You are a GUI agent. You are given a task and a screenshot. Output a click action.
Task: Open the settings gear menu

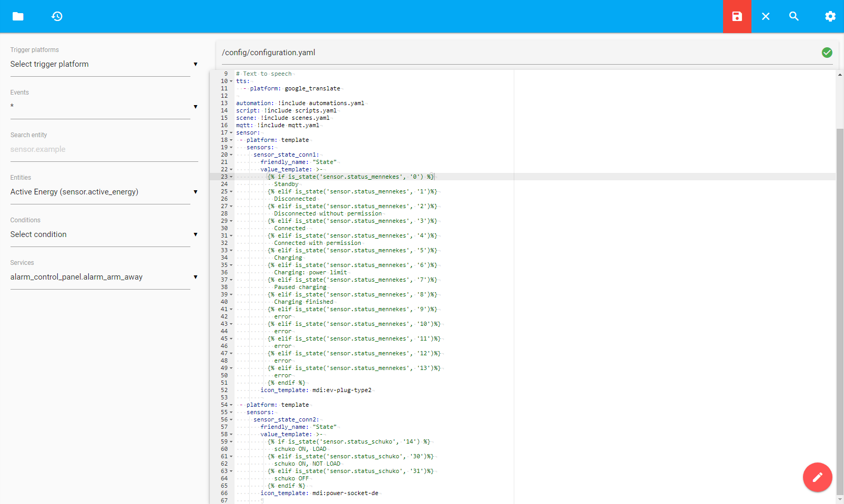click(x=830, y=16)
